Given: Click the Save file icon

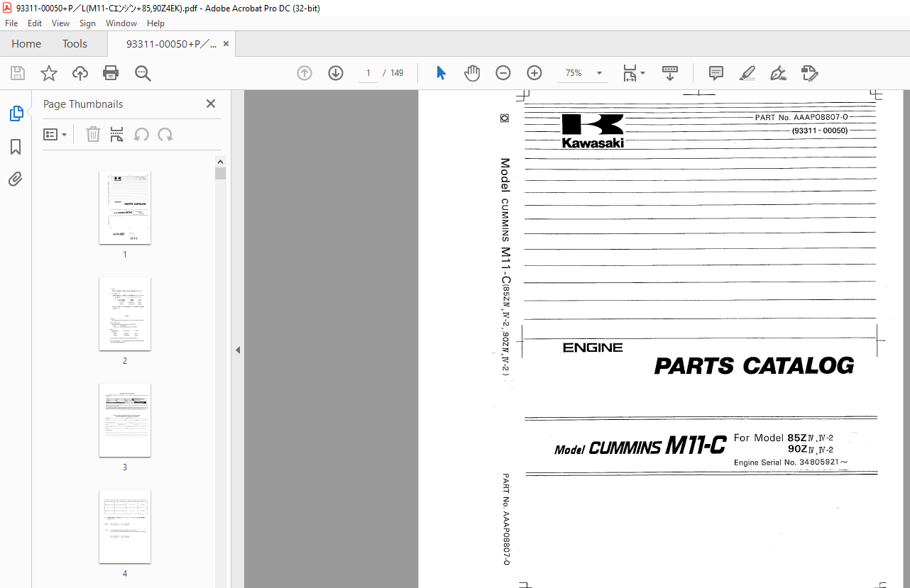Looking at the screenshot, I should click(18, 73).
